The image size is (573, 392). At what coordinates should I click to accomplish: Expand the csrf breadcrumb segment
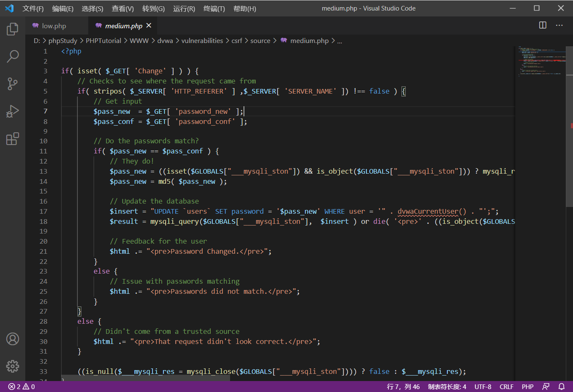[237, 40]
